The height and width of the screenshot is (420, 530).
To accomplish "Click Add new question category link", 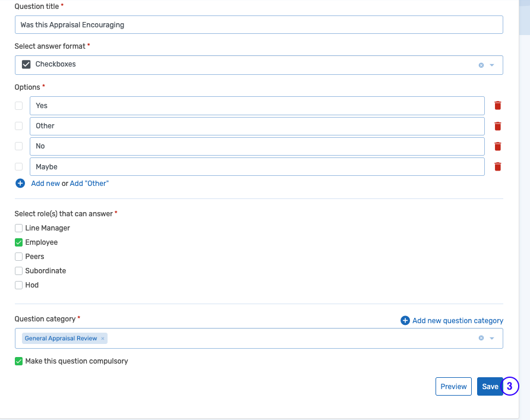I will [458, 321].
